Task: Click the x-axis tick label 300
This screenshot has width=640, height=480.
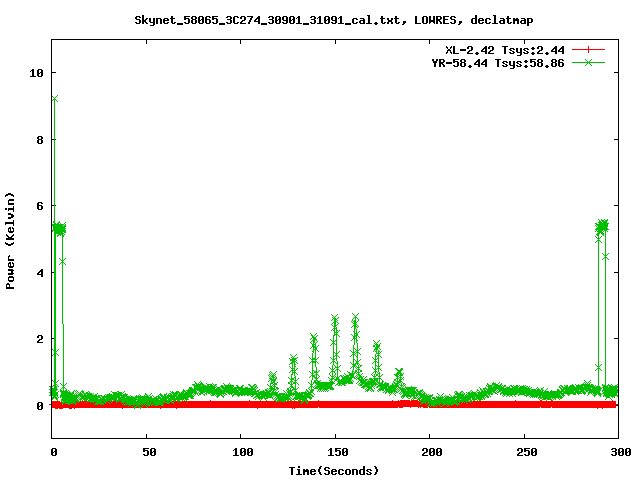Action: [x=621, y=452]
